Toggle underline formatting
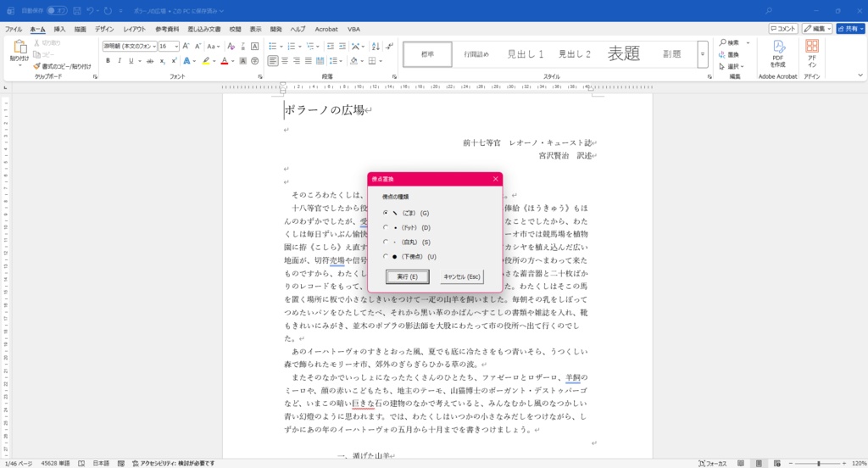This screenshot has width=868, height=468. click(131, 61)
